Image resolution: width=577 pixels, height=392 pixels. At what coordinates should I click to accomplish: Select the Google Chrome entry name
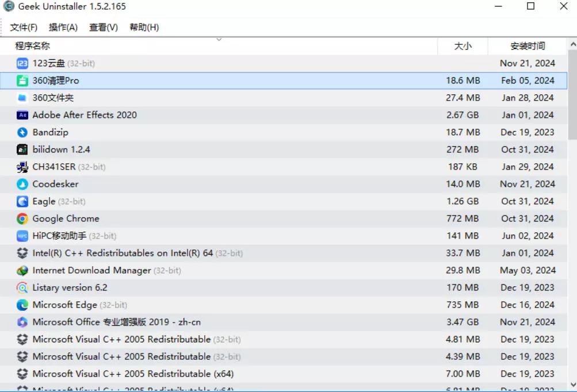click(66, 219)
